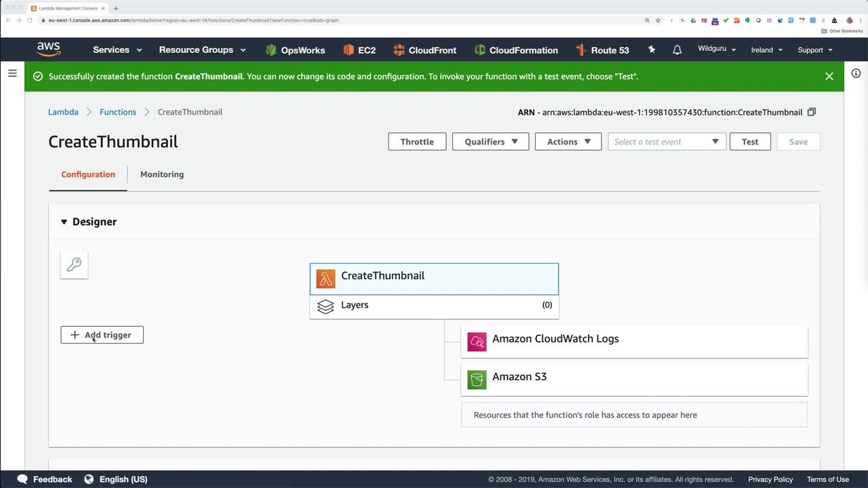Click the Amazon CloudWatch Logs icon

[x=477, y=342]
